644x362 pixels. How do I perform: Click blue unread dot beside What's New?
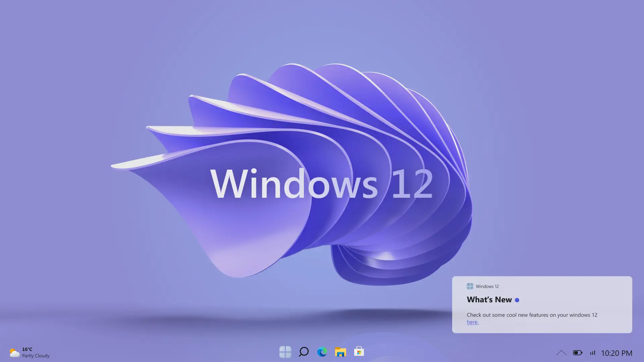point(517,300)
